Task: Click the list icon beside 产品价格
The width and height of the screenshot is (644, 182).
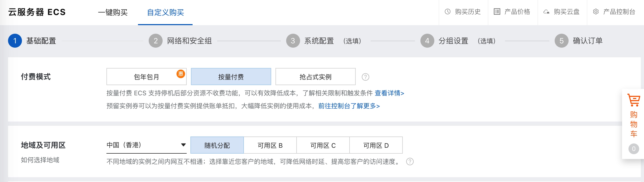Action: coord(497,12)
